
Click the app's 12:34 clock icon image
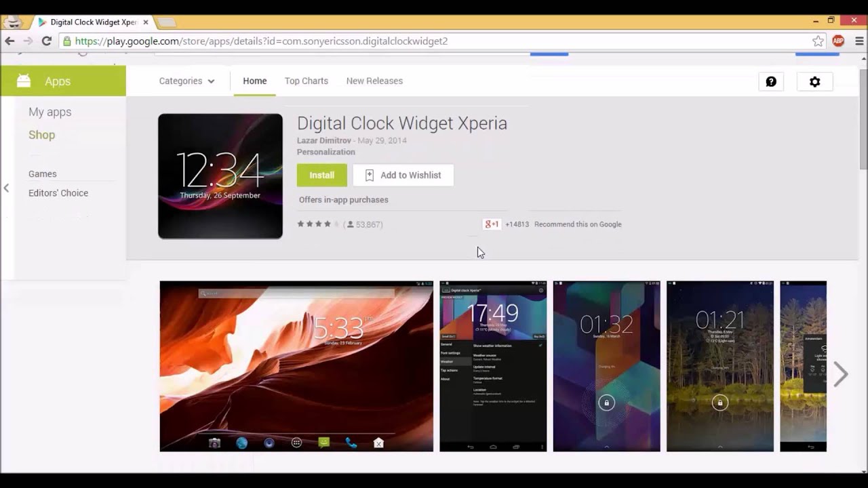coord(220,176)
